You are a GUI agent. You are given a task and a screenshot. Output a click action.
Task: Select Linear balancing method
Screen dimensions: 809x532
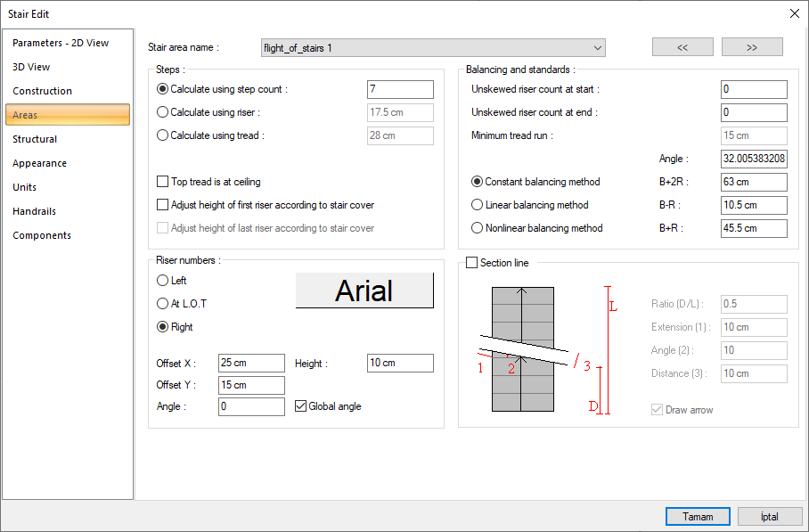point(477,205)
